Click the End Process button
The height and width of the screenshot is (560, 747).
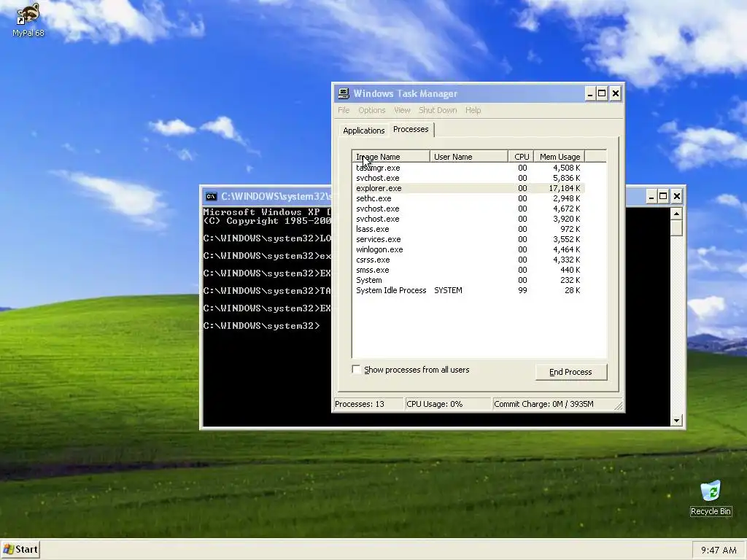[x=570, y=372]
